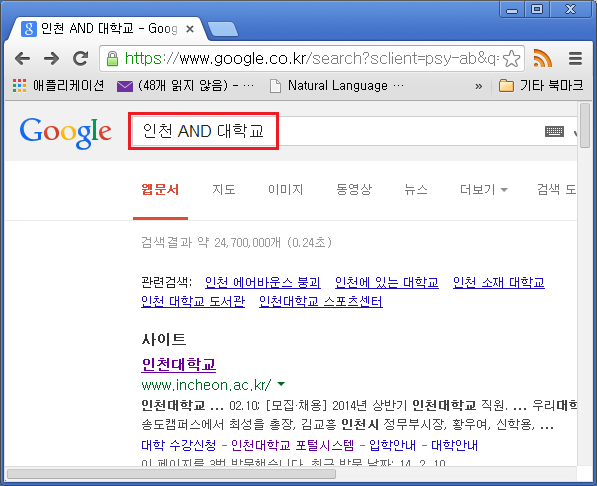Screen dimensions: 597x486
Task: Open the 인천대학교 result title link
Action: (x=179, y=364)
